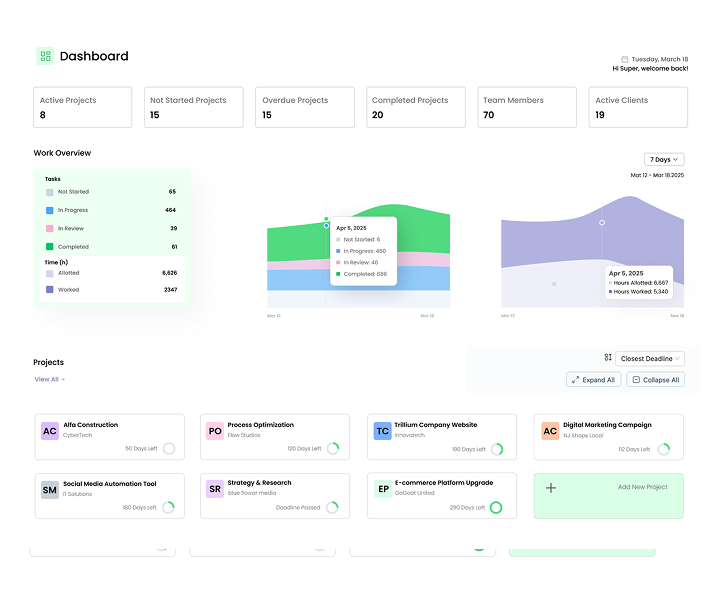711x590 pixels.
Task: Click the EP avatar for E-commerce Platform Upgrade
Action: 382,489
